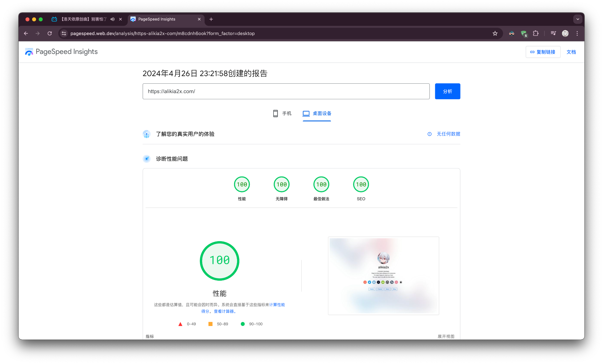The height and width of the screenshot is (364, 603).
Task: Switch to 手机 analysis mode
Action: pyautogui.click(x=282, y=113)
